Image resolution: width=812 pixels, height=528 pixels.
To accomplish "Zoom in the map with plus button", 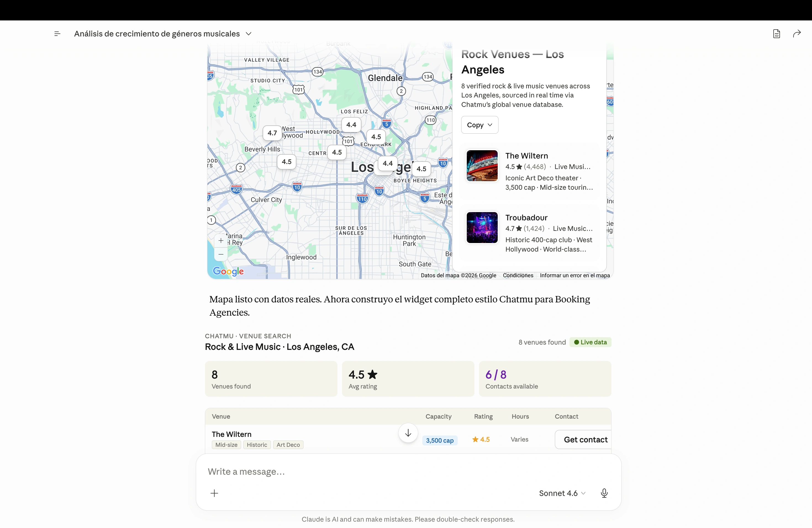I will coord(221,241).
